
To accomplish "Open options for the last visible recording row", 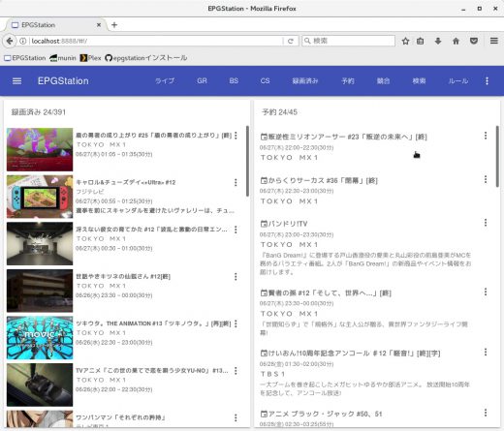I will click(236, 417).
